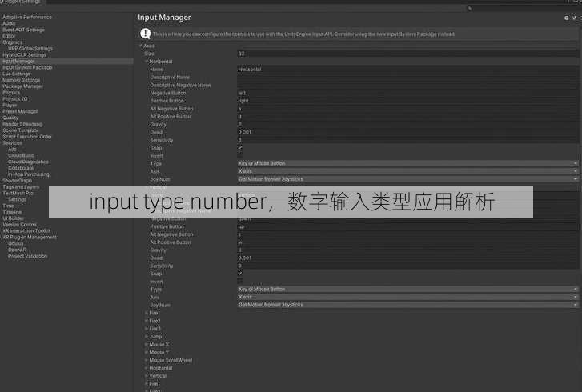Open the Vertical axis Axis dropdown

(x=408, y=297)
